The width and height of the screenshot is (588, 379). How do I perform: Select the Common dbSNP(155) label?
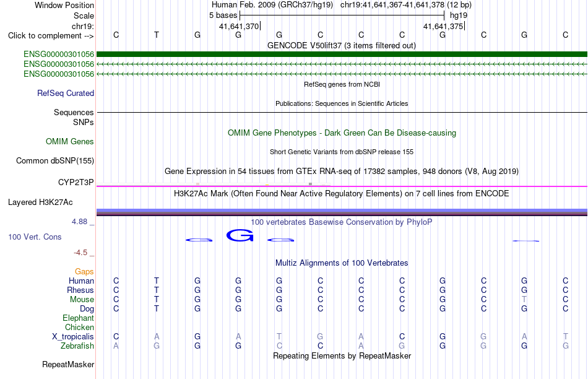click(x=55, y=160)
